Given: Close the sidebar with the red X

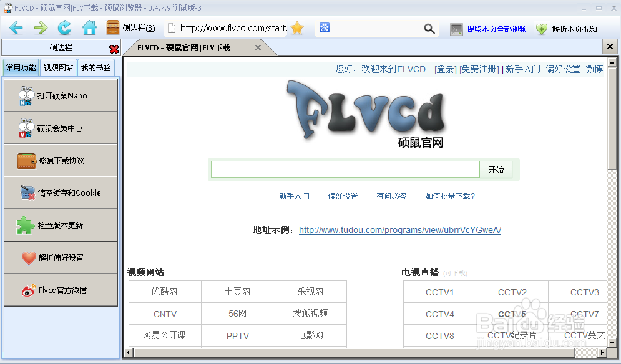Looking at the screenshot, I should click(x=114, y=49).
